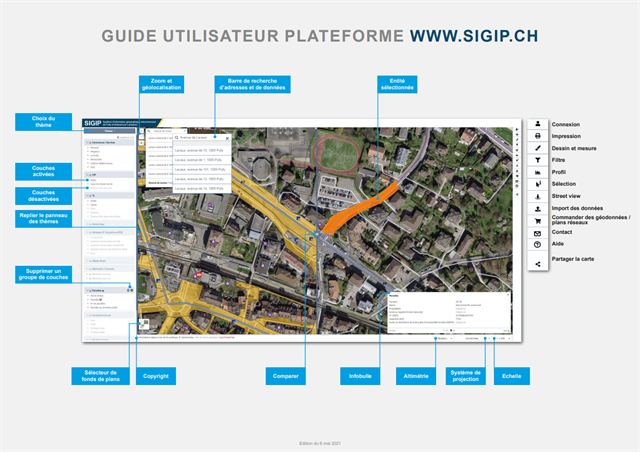Toggle the Restaurants layer
The image size is (640, 452).
96,159
